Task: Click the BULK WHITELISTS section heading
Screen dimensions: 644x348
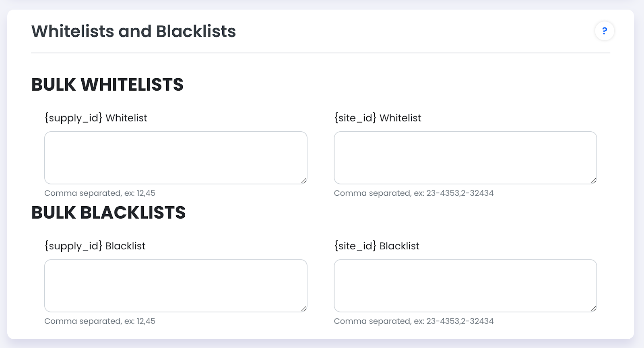Action: point(107,85)
